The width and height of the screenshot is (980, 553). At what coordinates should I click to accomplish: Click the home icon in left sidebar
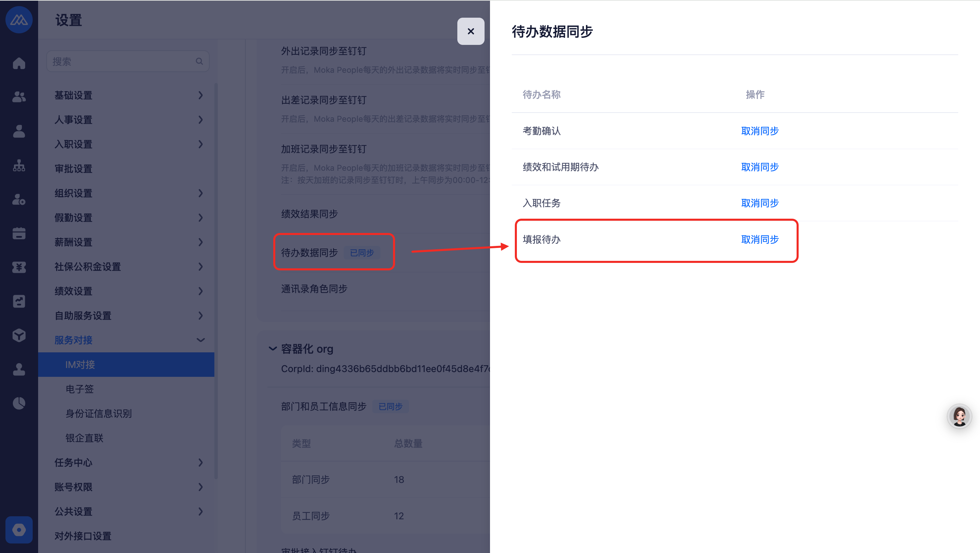tap(19, 63)
